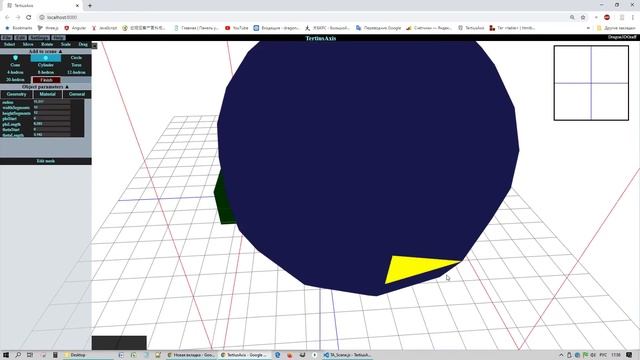
Task: Click the orientation view widget in the viewport
Action: point(591,83)
